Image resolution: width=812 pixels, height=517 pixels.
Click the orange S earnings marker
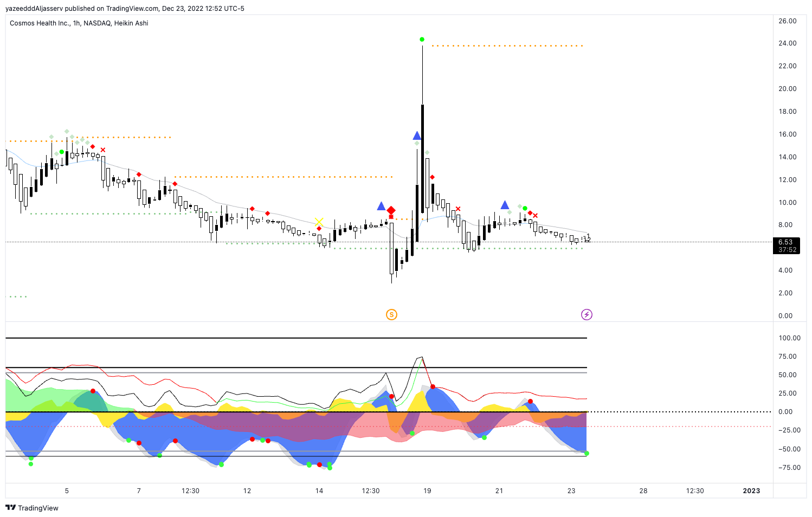(391, 314)
